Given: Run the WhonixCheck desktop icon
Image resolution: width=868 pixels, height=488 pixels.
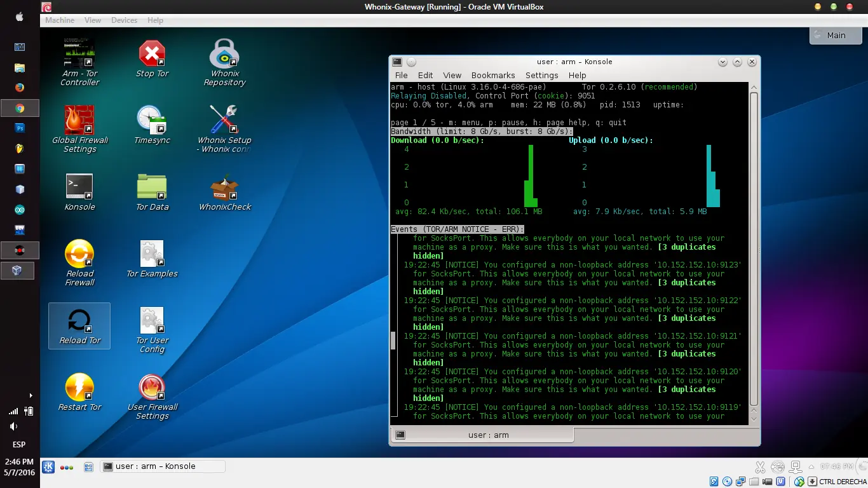Looking at the screenshot, I should point(224,192).
